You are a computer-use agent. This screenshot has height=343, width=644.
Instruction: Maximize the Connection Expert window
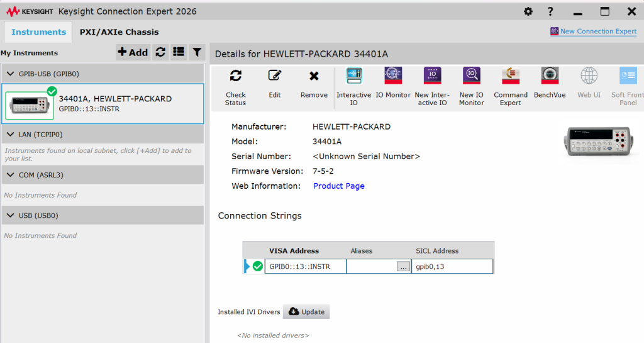[x=604, y=11]
